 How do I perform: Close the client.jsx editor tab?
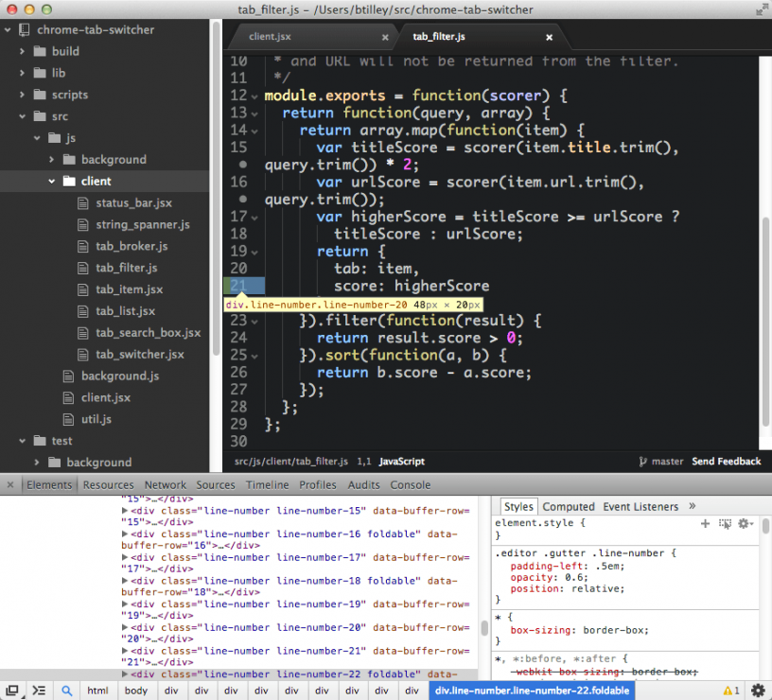tap(384, 37)
